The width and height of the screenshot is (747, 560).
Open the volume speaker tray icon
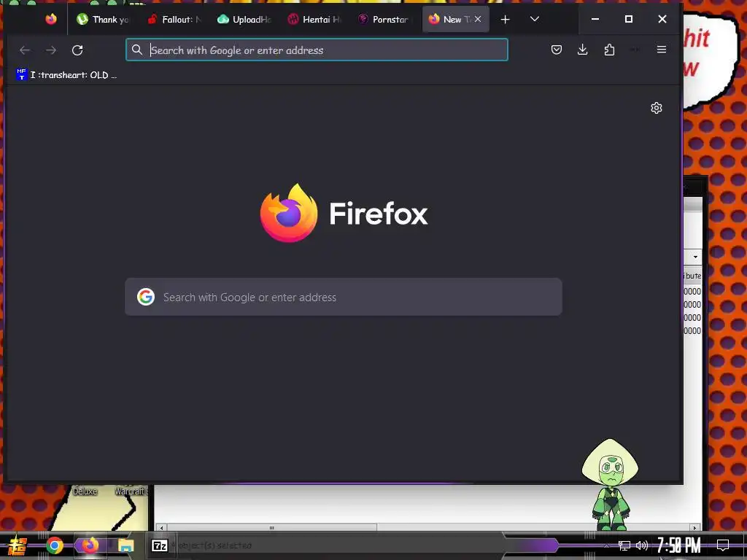642,545
